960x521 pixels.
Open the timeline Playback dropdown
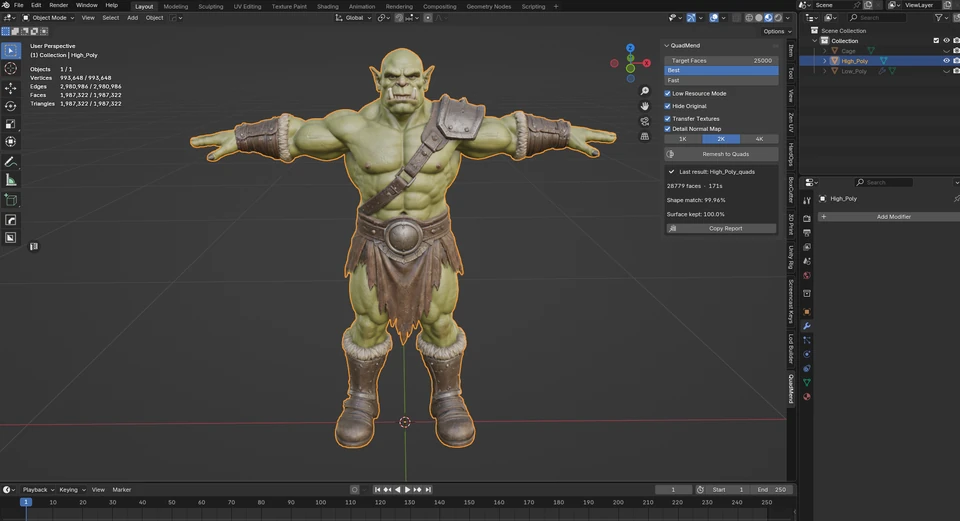(38, 490)
